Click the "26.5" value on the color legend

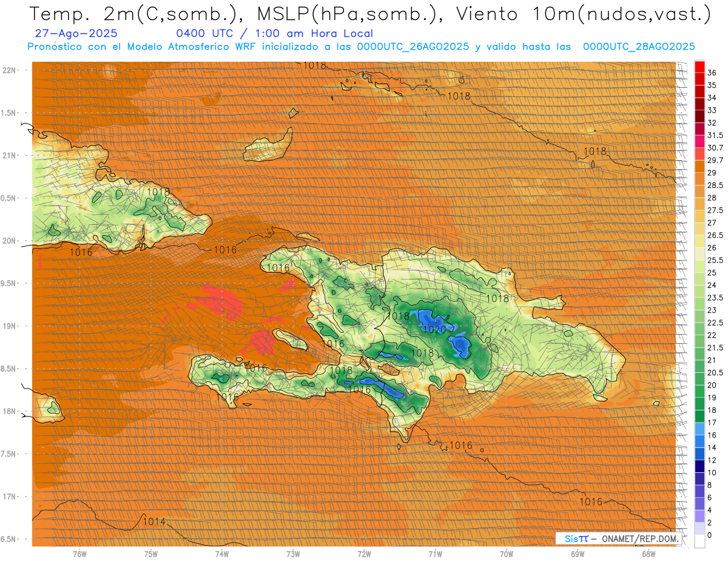point(715,235)
